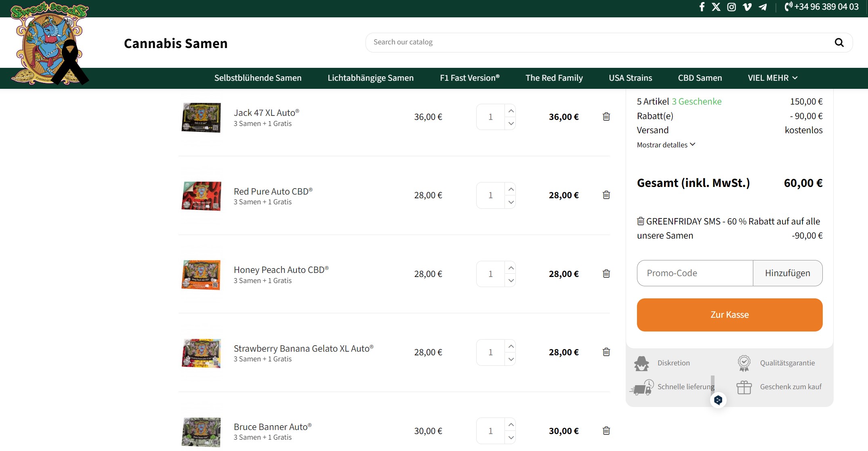This screenshot has width=868, height=451.
Task: Click the phone number +34 96 389 04 03
Action: tap(821, 6)
